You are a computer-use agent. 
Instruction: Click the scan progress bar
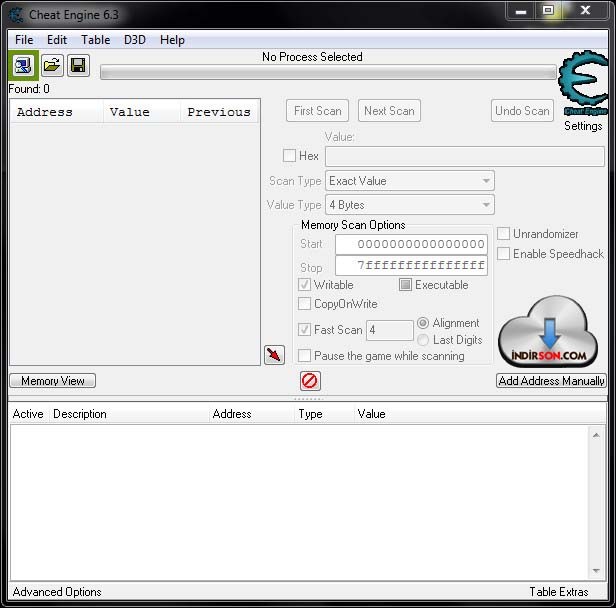[x=328, y=73]
